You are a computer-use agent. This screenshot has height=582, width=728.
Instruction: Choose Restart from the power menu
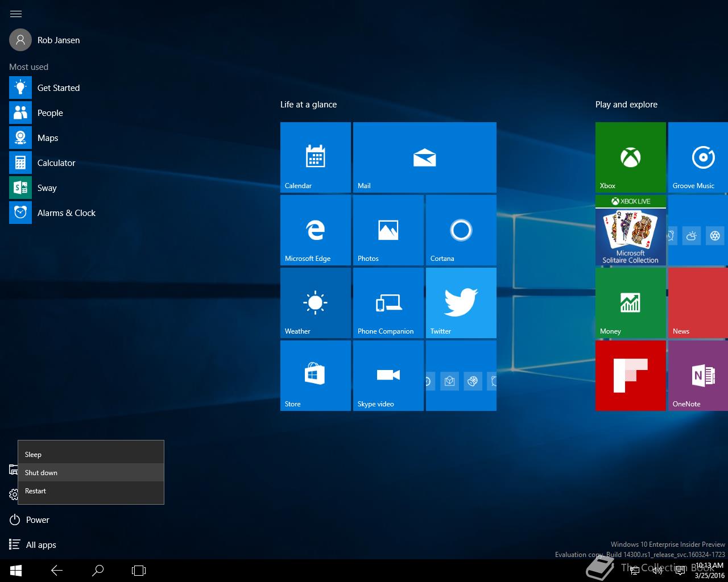pos(91,490)
